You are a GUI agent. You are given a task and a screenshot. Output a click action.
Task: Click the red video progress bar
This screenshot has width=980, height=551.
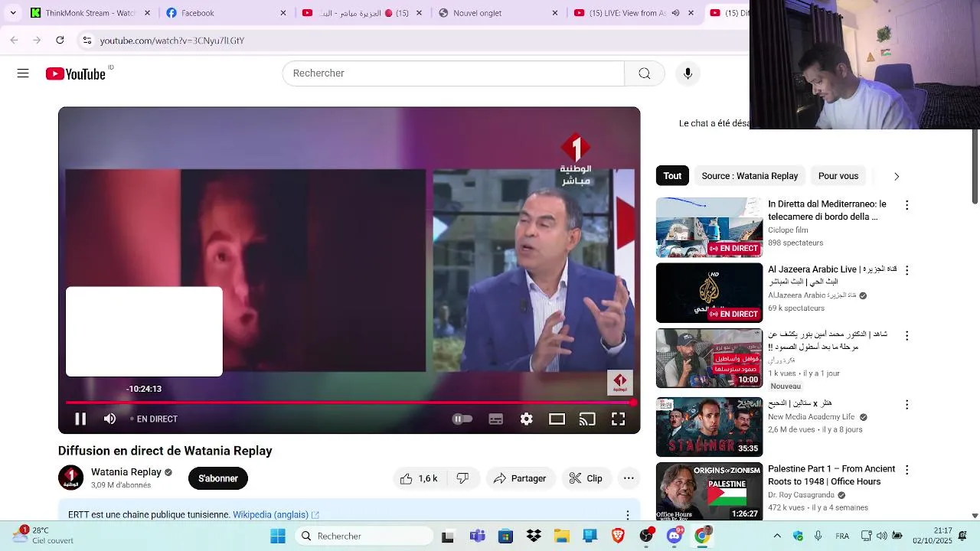pos(349,403)
